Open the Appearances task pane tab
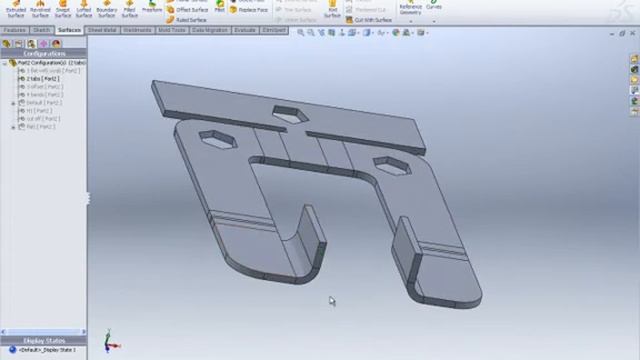Image resolution: width=640 pixels, height=360 pixels. tap(634, 101)
